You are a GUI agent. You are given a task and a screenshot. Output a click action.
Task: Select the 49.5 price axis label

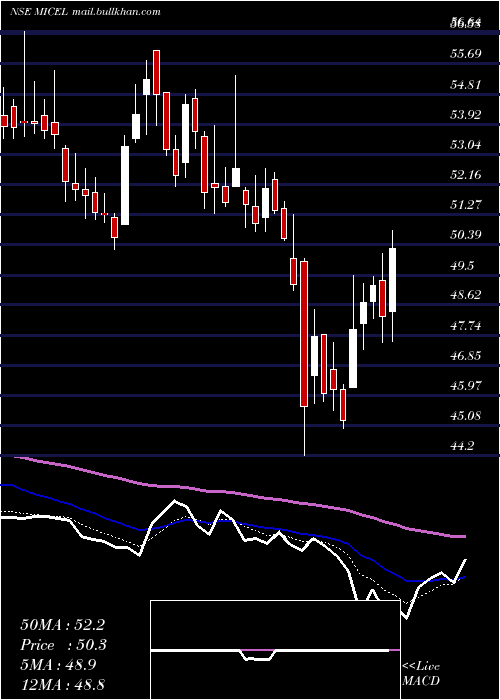(463, 266)
